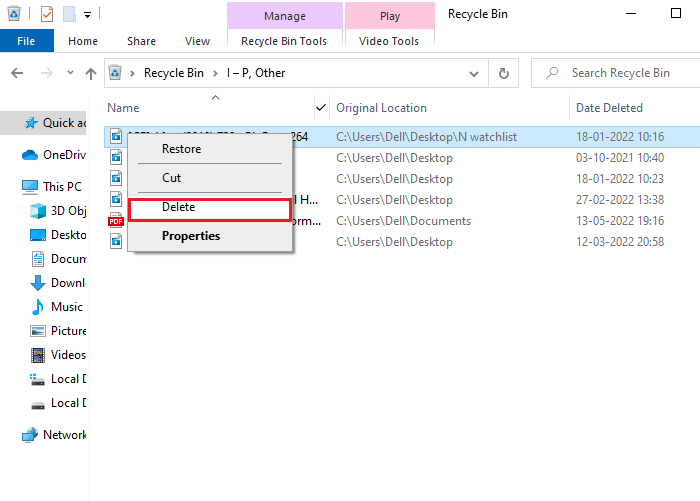Click the Forward navigation arrow
This screenshot has width=700, height=501.
click(x=46, y=73)
